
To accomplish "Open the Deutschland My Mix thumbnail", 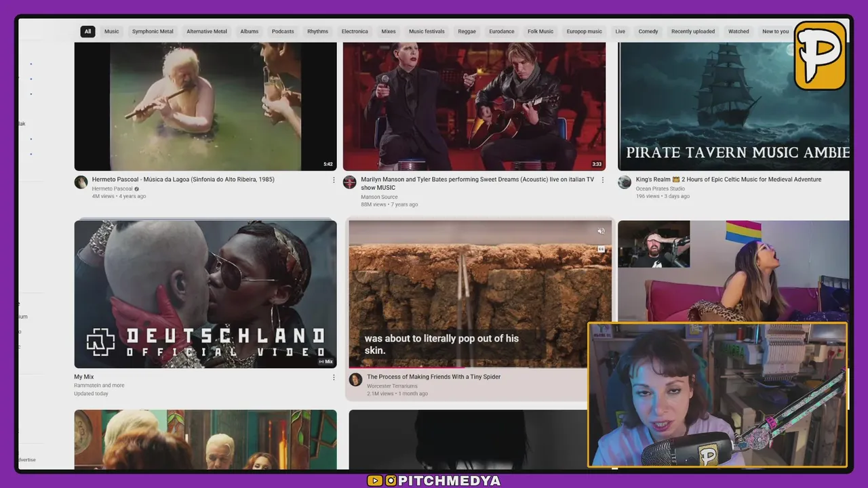I will pyautogui.click(x=205, y=294).
